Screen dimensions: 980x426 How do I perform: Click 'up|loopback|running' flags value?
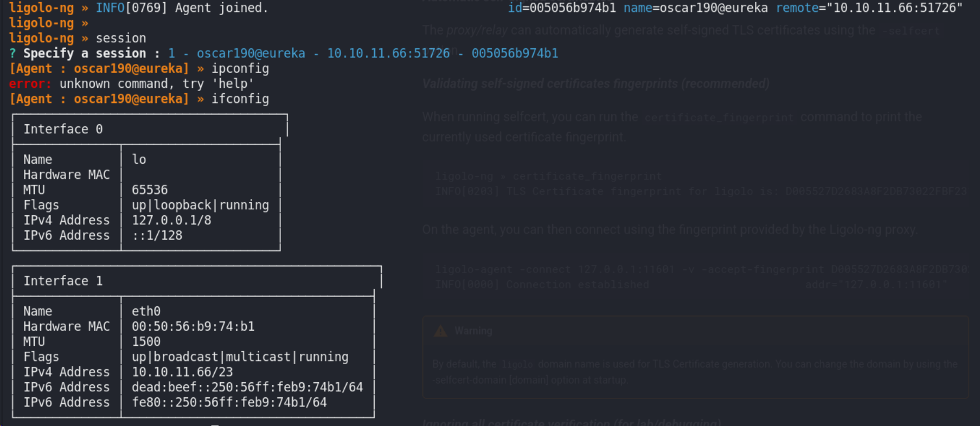click(x=200, y=205)
